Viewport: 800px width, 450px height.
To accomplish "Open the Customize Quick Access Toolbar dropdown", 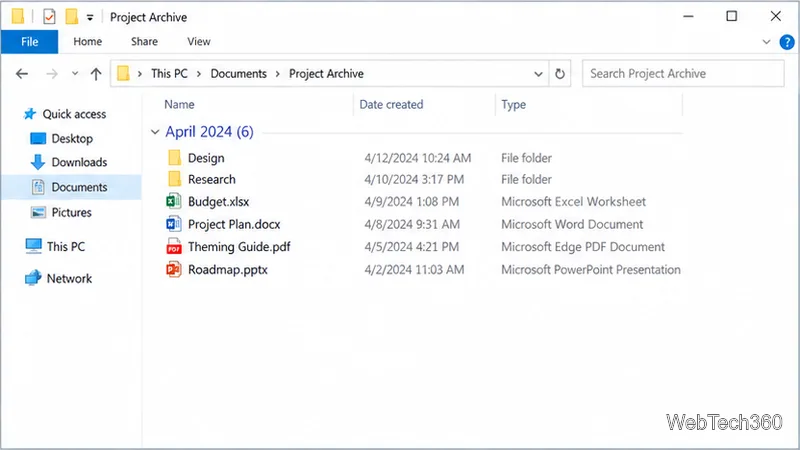I will [90, 18].
